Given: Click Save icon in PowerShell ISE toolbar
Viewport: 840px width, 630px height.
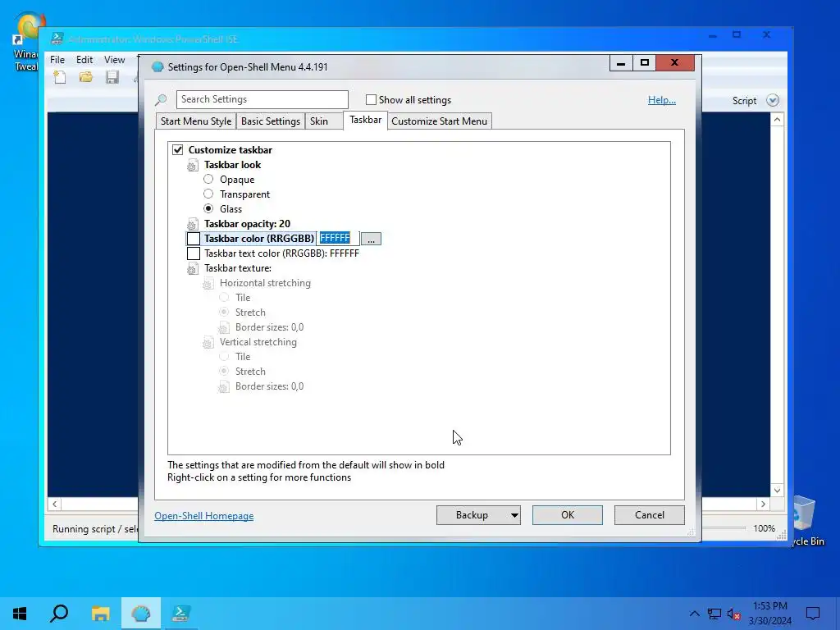Looking at the screenshot, I should tap(112, 78).
